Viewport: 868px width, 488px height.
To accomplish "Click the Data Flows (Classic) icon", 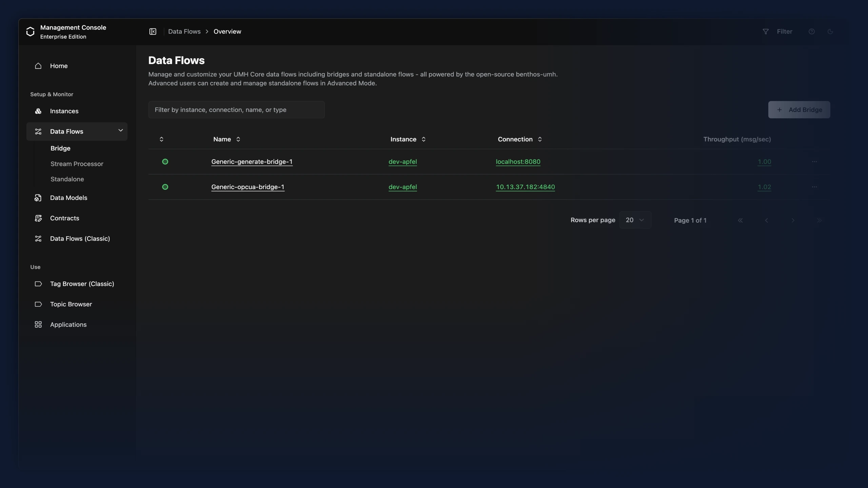I will click(38, 239).
